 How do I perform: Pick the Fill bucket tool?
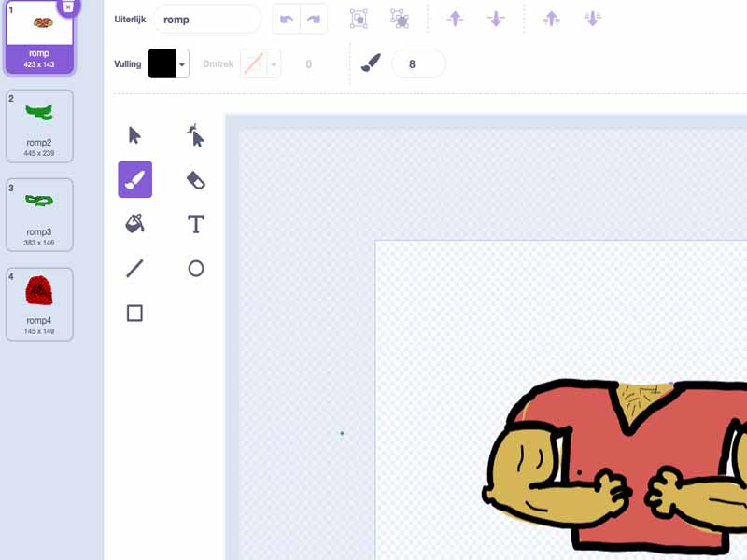tap(134, 223)
